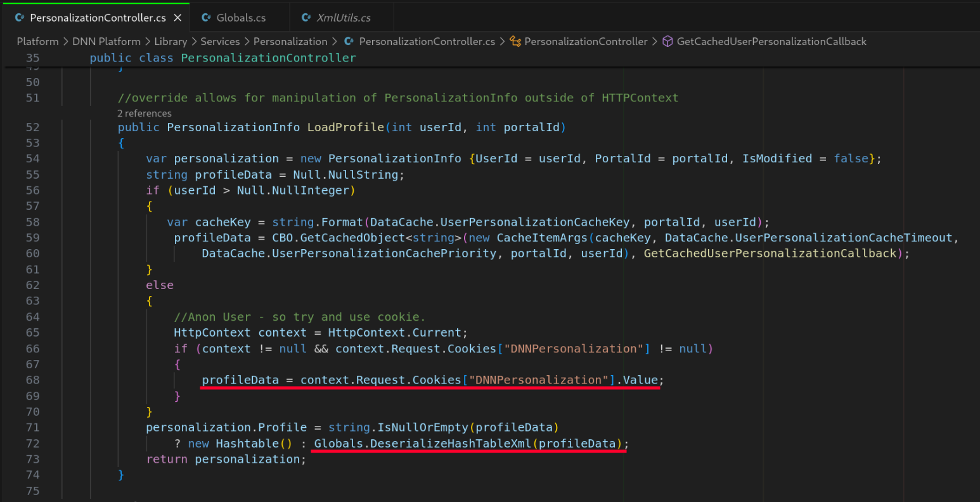
Task: Click the C# file icon on the XmlUtils.cs tab
Action: (306, 18)
